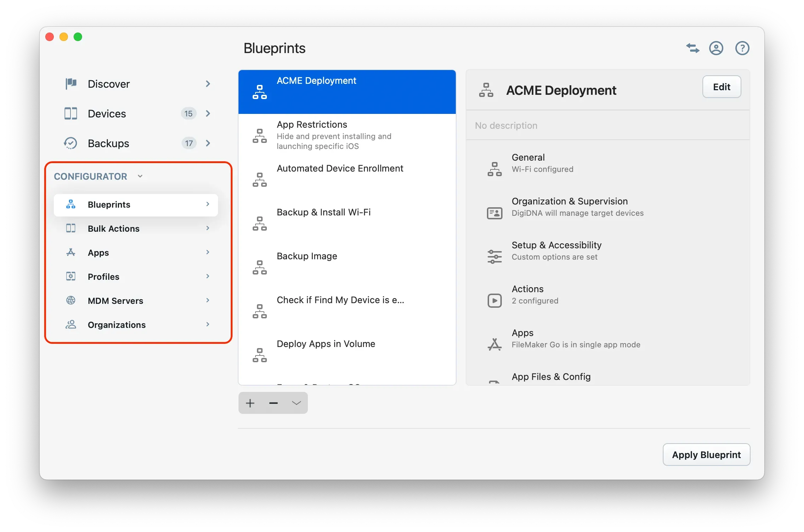Click the Backups clock icon
Image resolution: width=804 pixels, height=532 pixels.
(x=70, y=143)
